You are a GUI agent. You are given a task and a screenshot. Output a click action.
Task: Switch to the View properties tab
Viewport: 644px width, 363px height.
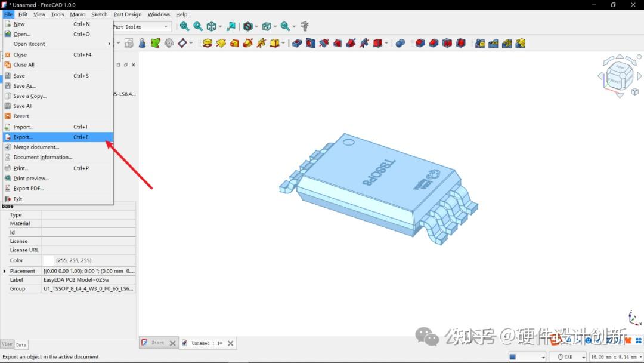[x=7, y=344]
